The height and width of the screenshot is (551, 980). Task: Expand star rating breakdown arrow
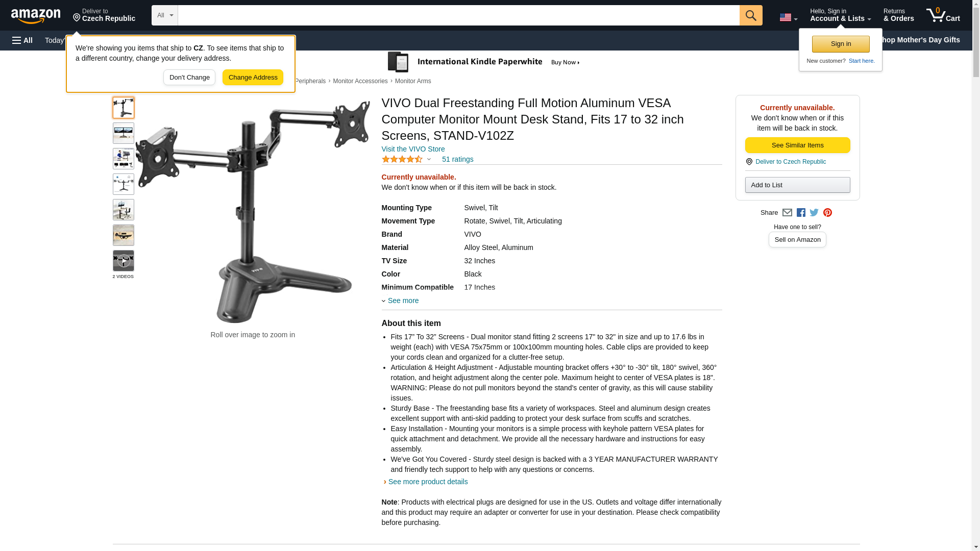click(x=429, y=159)
